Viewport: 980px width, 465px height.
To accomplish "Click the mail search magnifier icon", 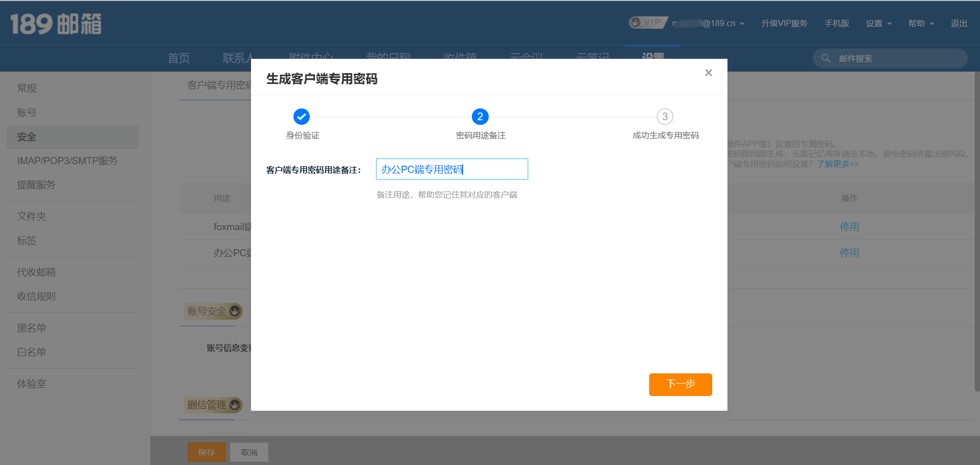I will point(826,58).
